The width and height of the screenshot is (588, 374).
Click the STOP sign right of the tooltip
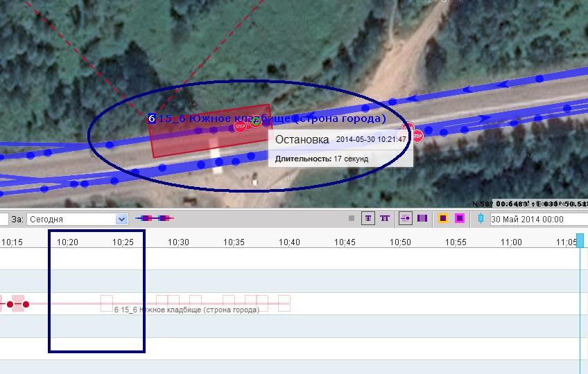(x=417, y=136)
